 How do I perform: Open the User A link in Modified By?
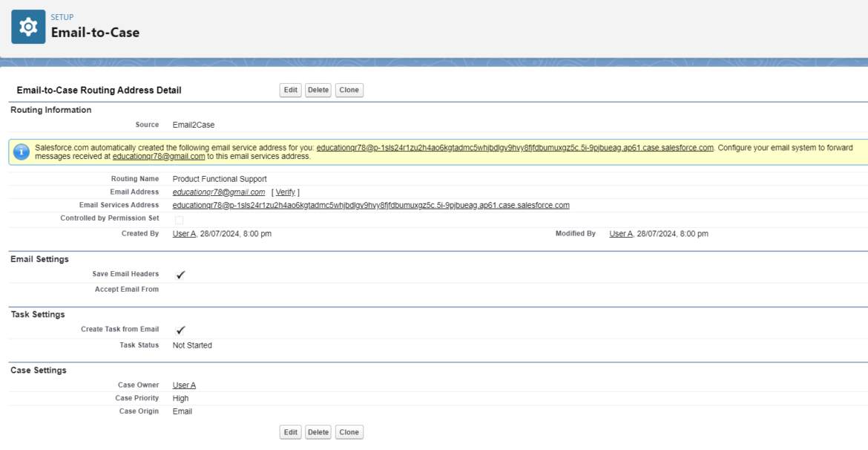pos(621,234)
